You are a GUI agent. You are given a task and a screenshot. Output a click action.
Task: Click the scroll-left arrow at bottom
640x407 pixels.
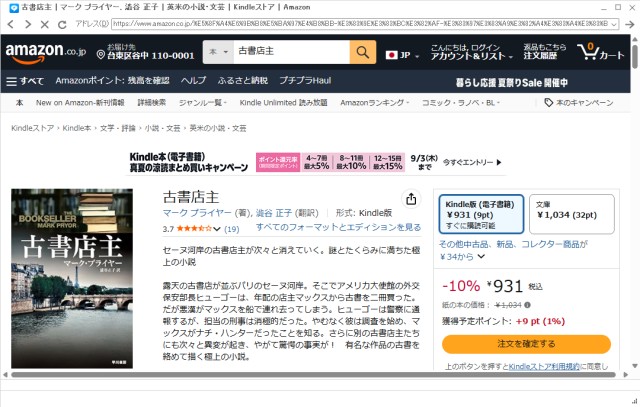(x=5, y=375)
